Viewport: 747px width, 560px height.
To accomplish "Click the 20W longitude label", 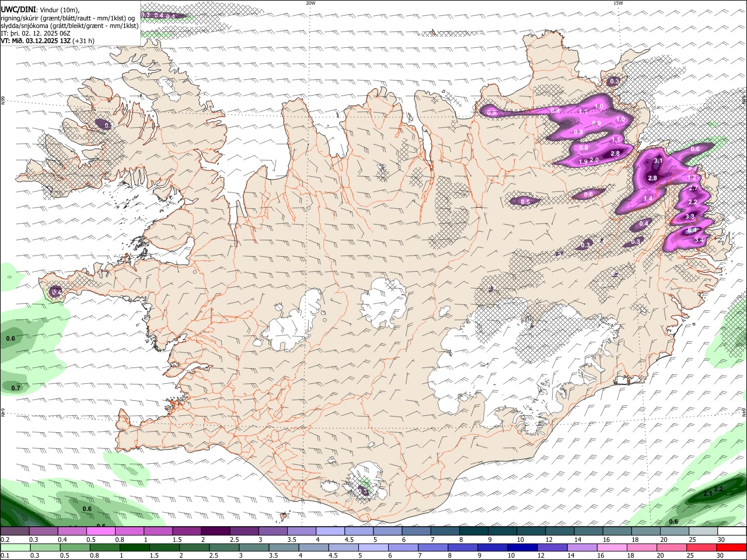I will click(310, 3).
